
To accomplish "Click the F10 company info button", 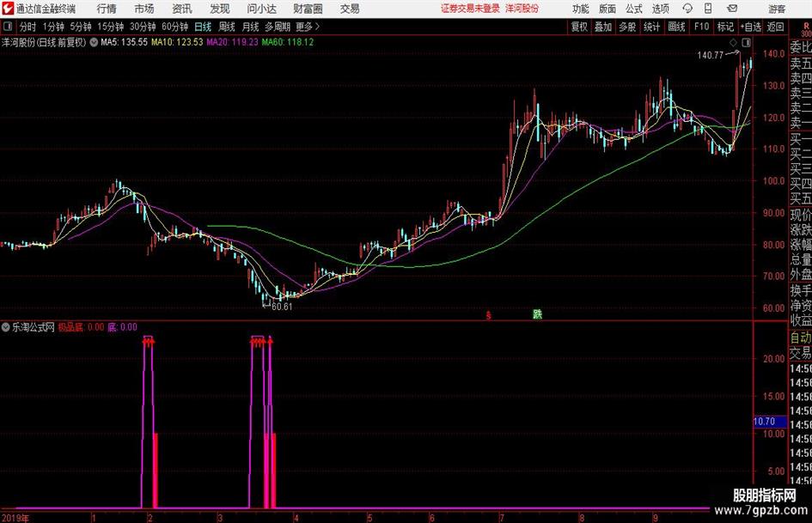I will coord(701,27).
